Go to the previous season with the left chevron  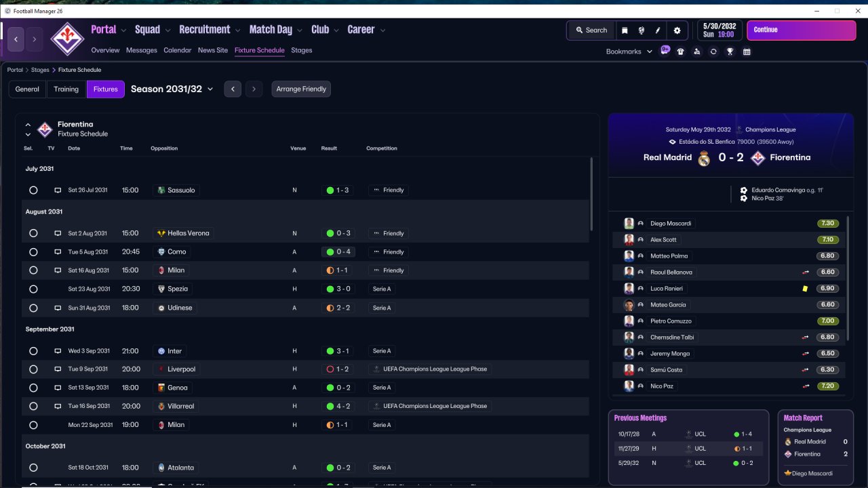(233, 89)
